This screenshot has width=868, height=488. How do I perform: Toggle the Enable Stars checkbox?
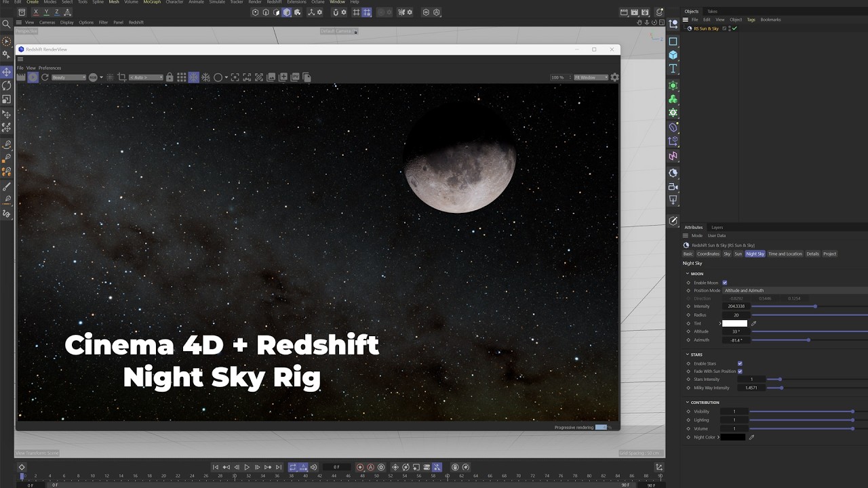740,363
